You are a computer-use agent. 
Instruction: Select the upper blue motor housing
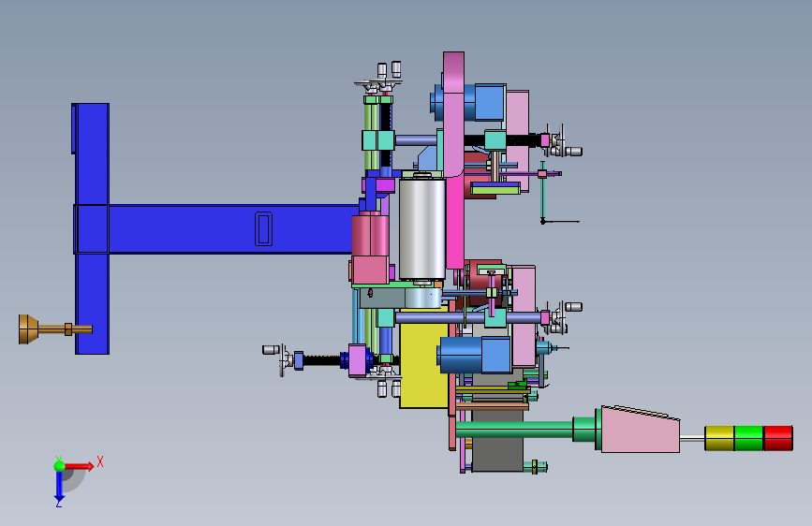pos(468,103)
